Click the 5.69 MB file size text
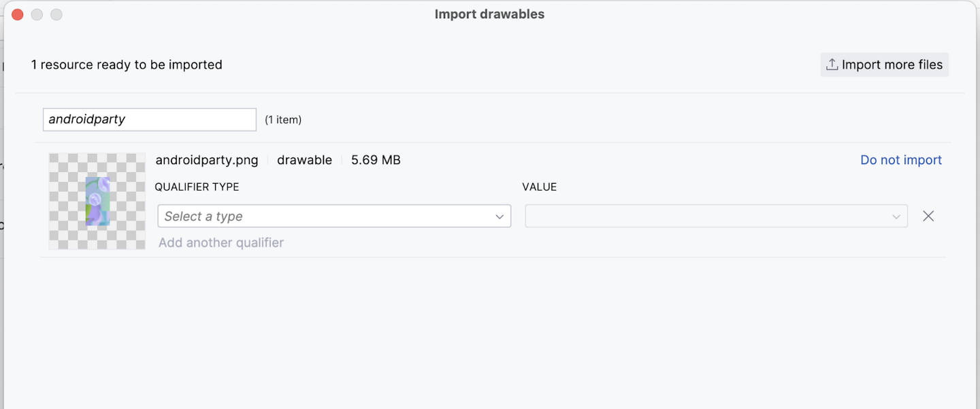Image resolution: width=980 pixels, height=409 pixels. point(375,159)
